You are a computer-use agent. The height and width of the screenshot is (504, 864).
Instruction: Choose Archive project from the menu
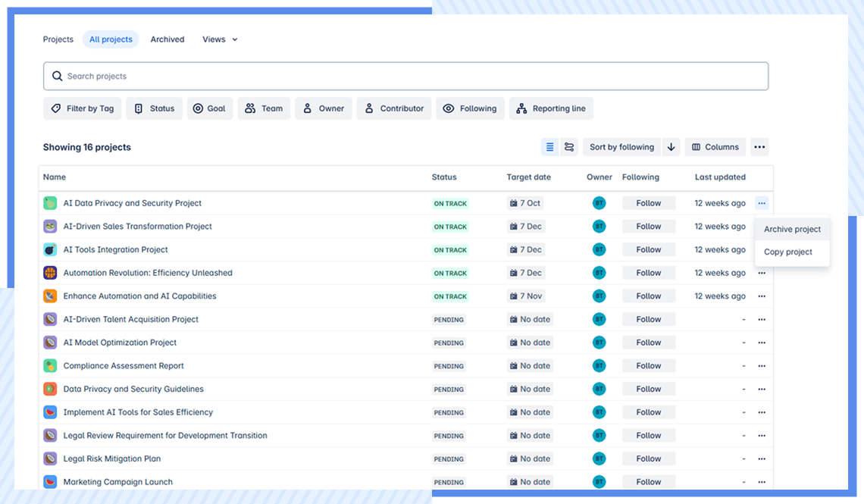point(791,229)
